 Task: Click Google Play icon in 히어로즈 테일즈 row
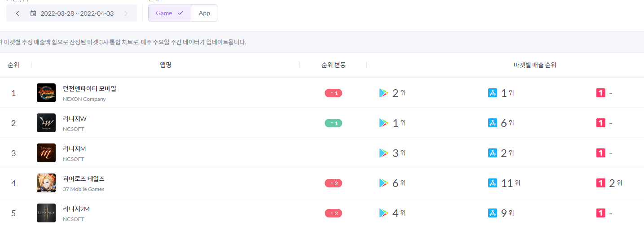[384, 183]
